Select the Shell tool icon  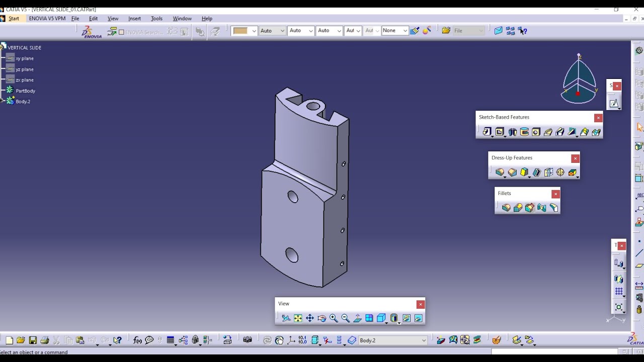(536, 172)
